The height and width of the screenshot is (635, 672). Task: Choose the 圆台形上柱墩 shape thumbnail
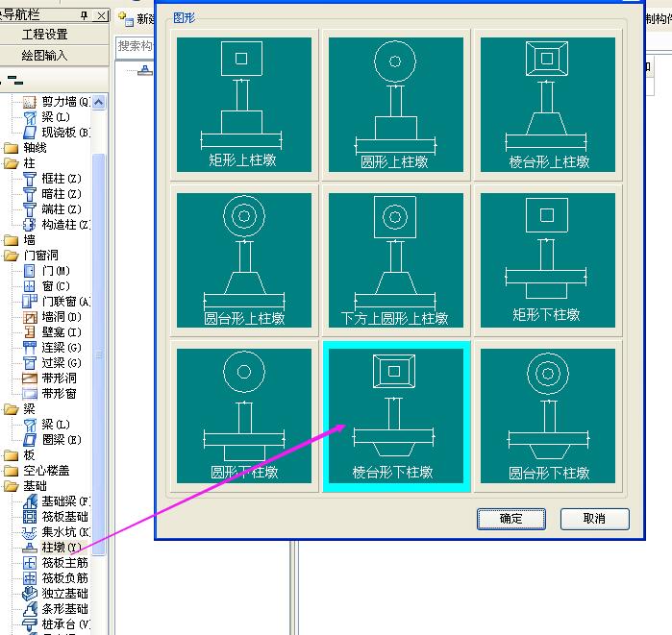[244, 260]
